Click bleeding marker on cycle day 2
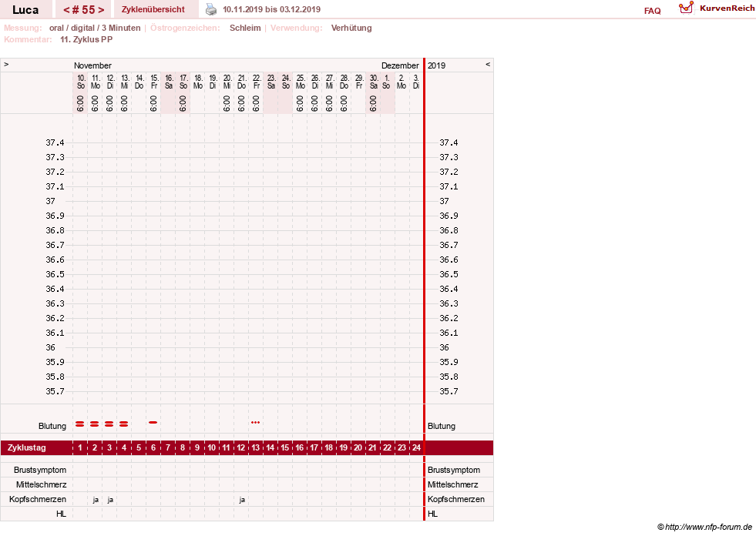Screen dimensions: 756x536 [95, 424]
